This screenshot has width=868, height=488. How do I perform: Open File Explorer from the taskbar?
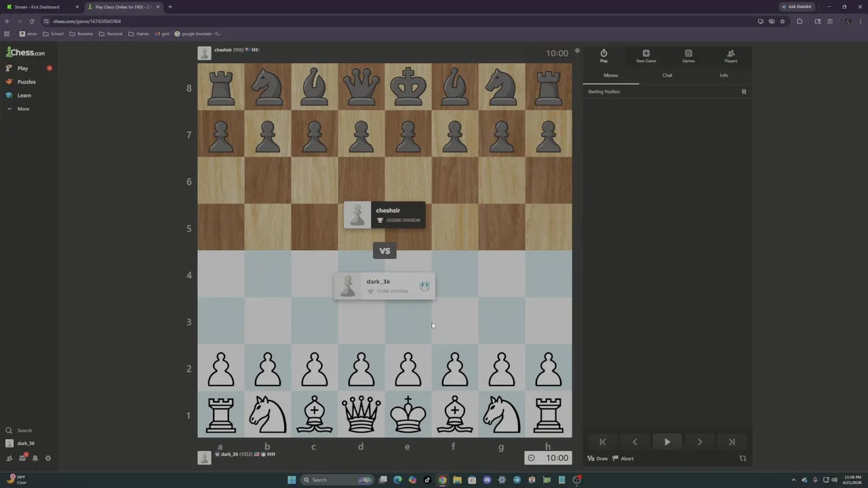(x=457, y=480)
